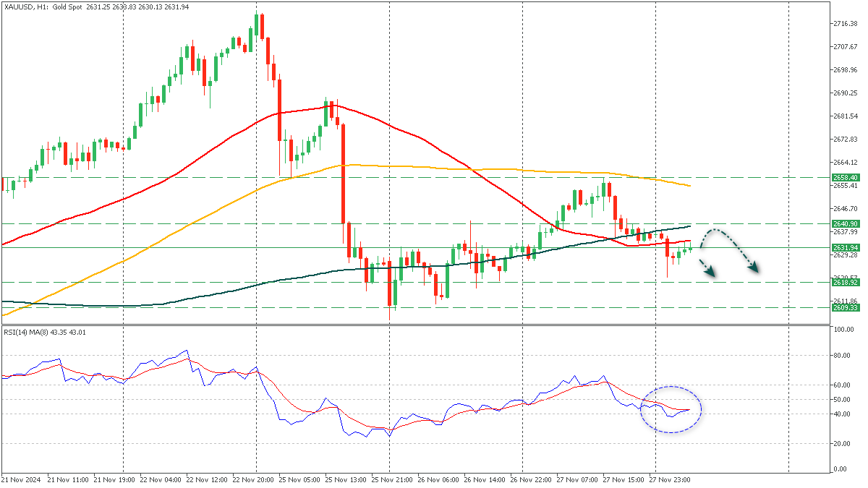Click the 60.00 RSI scale label
This screenshot has width=868, height=488.
click(x=842, y=385)
